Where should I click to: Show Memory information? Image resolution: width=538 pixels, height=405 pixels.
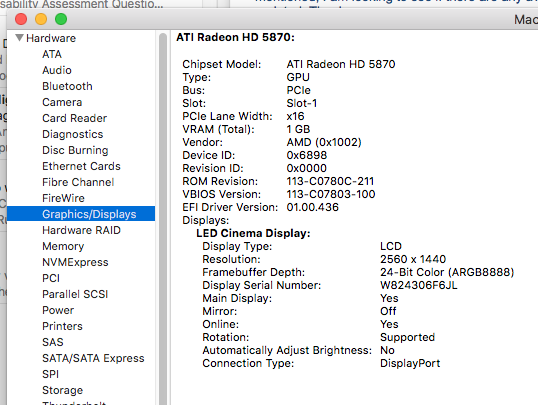63,246
